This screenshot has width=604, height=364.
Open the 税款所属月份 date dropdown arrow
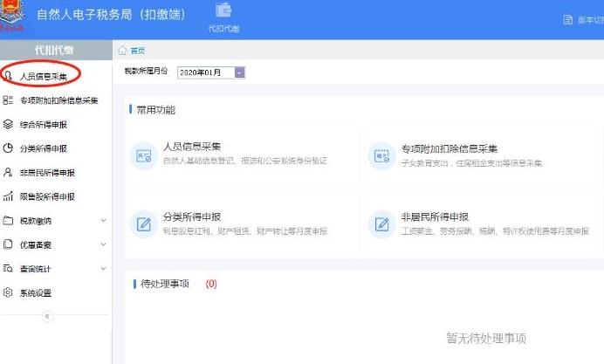(240, 72)
